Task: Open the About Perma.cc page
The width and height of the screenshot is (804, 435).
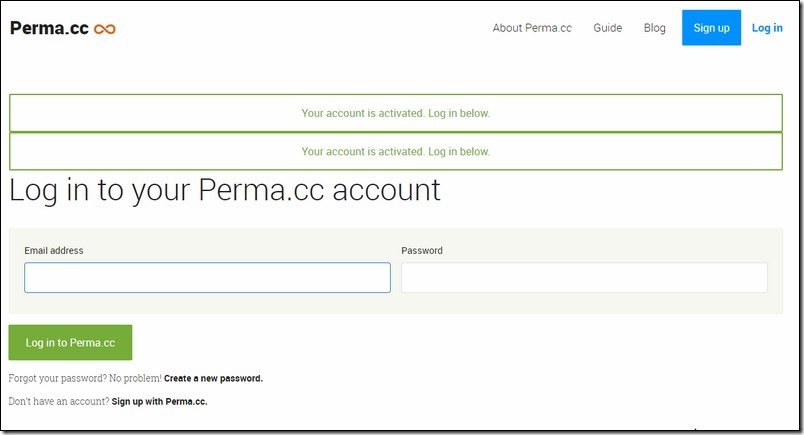Action: pyautogui.click(x=532, y=28)
